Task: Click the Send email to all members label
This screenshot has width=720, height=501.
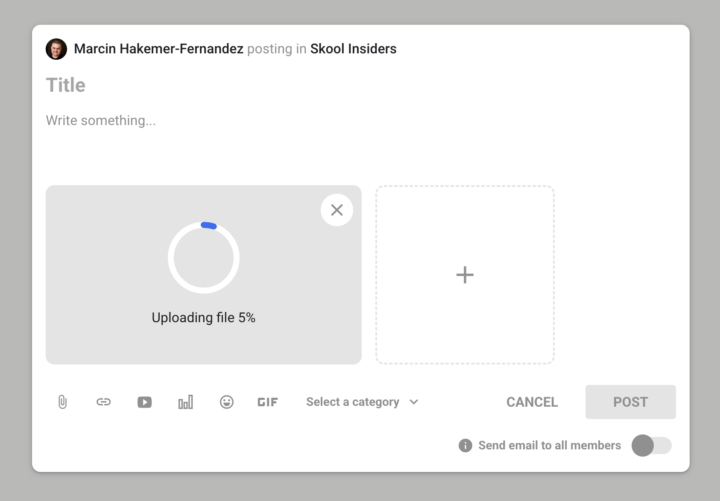Action: [550, 445]
